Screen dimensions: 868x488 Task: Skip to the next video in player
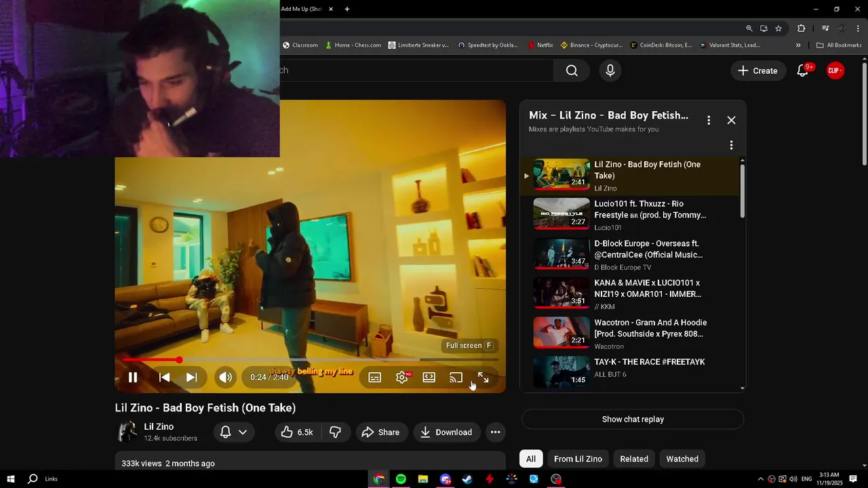click(192, 378)
